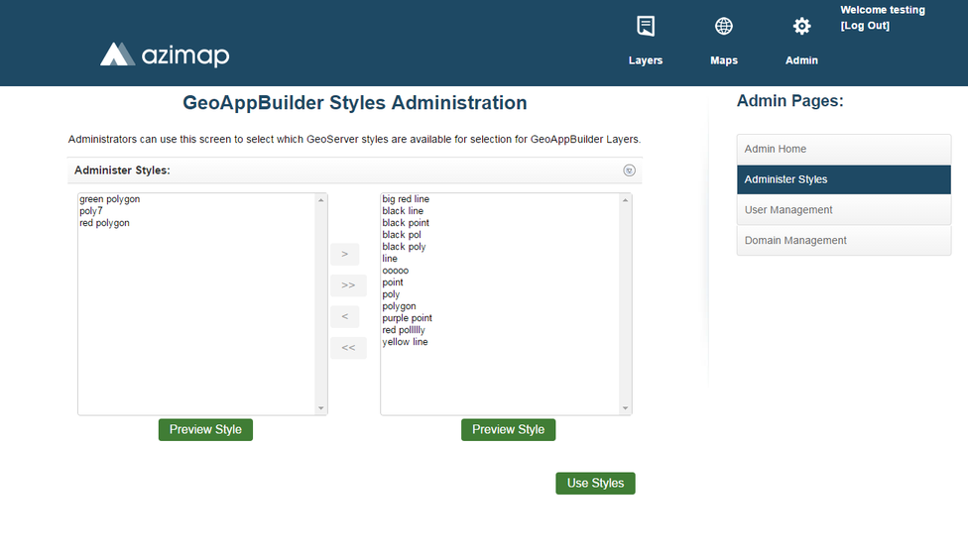This screenshot has height=560, width=968.
Task: Click Preview Style under right list
Action: [508, 430]
